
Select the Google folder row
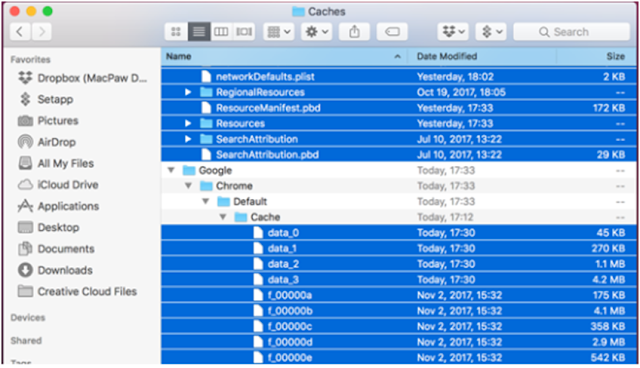[399, 170]
